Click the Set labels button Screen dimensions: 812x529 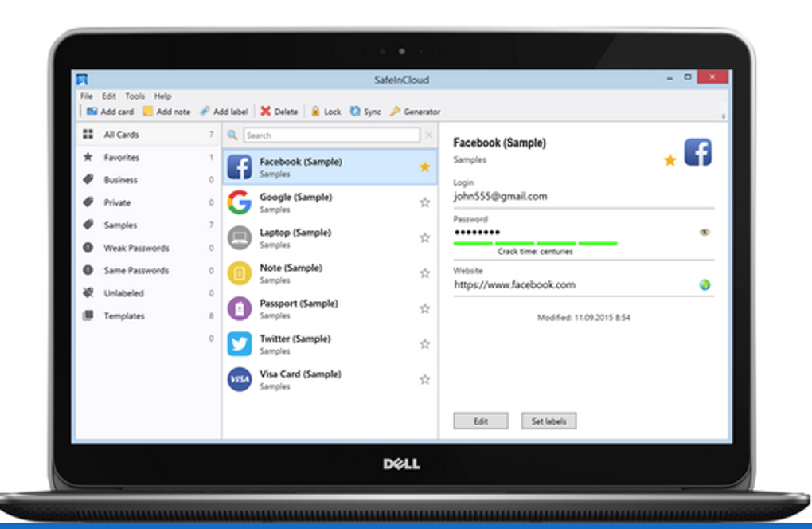pyautogui.click(x=548, y=421)
